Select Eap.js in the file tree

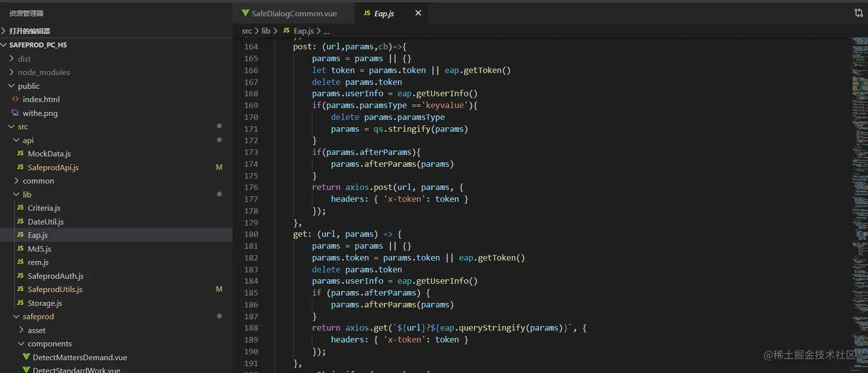(116, 235)
